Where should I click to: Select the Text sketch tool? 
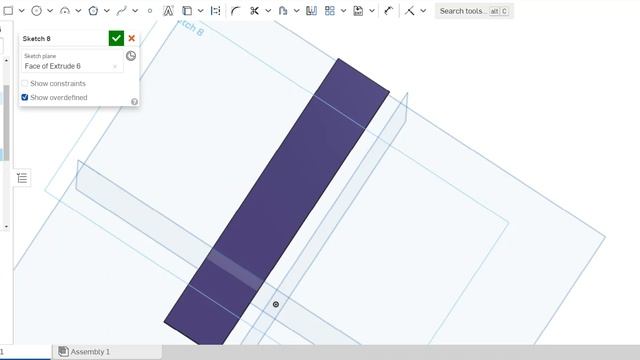pyautogui.click(x=168, y=11)
